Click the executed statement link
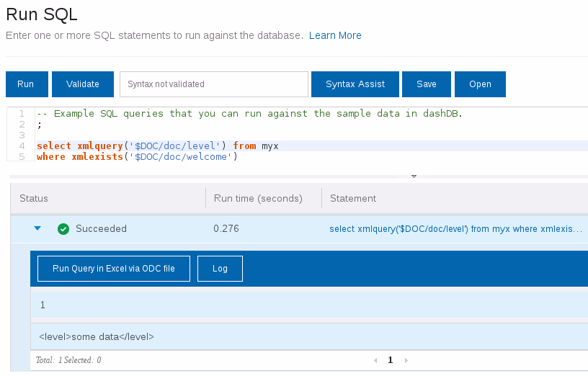The width and height of the screenshot is (588, 376). 455,229
